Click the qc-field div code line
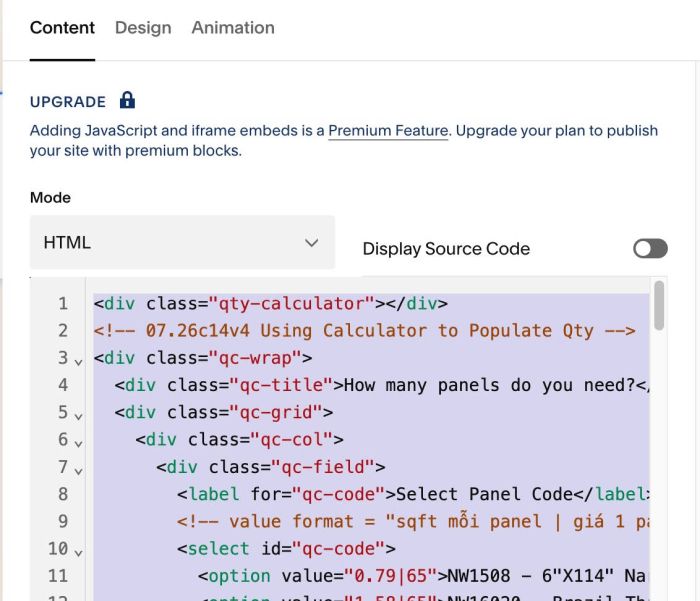 (271, 467)
